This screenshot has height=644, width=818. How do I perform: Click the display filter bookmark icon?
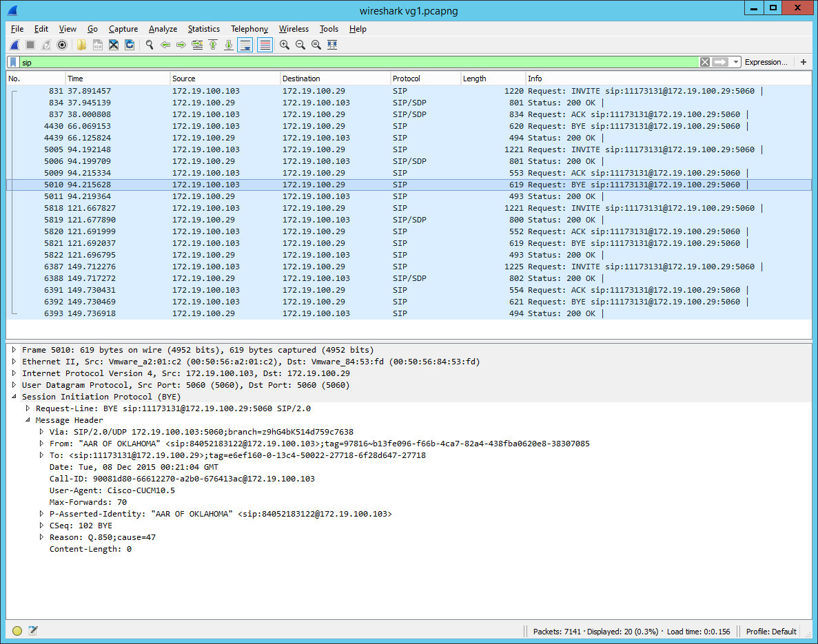(14, 62)
